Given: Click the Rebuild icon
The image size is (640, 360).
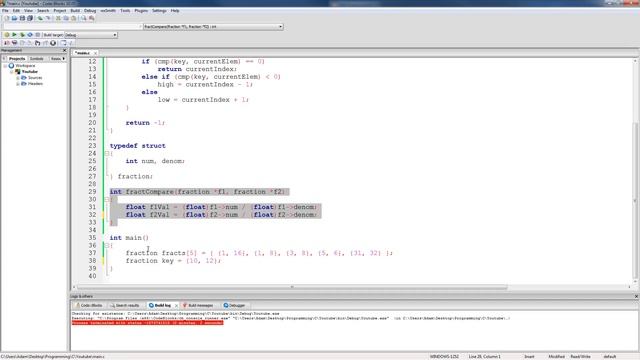Looking at the screenshot, I should [30, 35].
